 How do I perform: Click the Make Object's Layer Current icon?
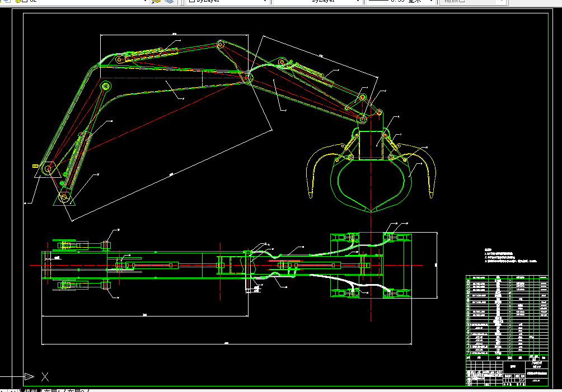coord(156,1)
